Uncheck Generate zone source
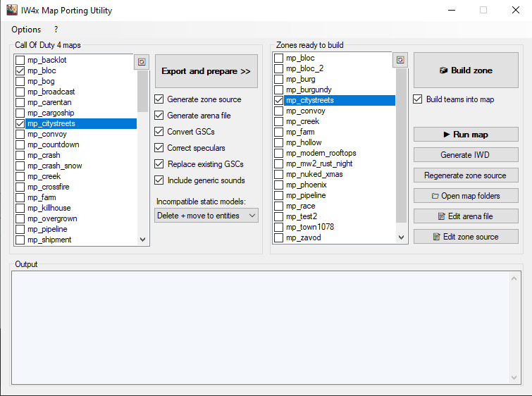 pyautogui.click(x=159, y=99)
